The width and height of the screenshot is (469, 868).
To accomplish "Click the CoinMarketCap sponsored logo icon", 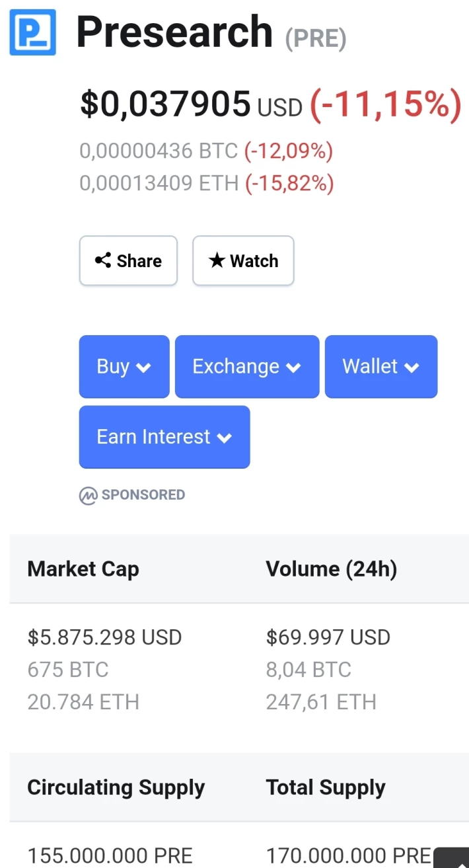I will point(88,495).
